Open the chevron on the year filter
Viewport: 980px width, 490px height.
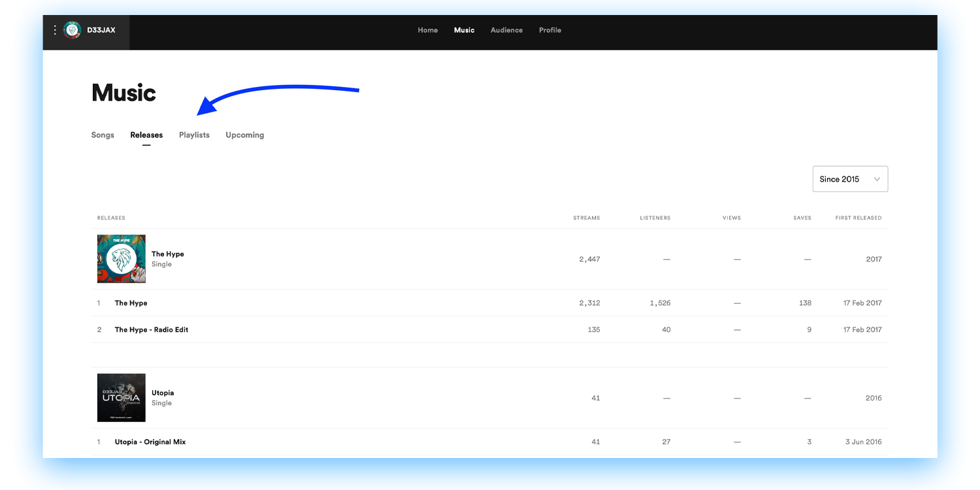[876, 178]
